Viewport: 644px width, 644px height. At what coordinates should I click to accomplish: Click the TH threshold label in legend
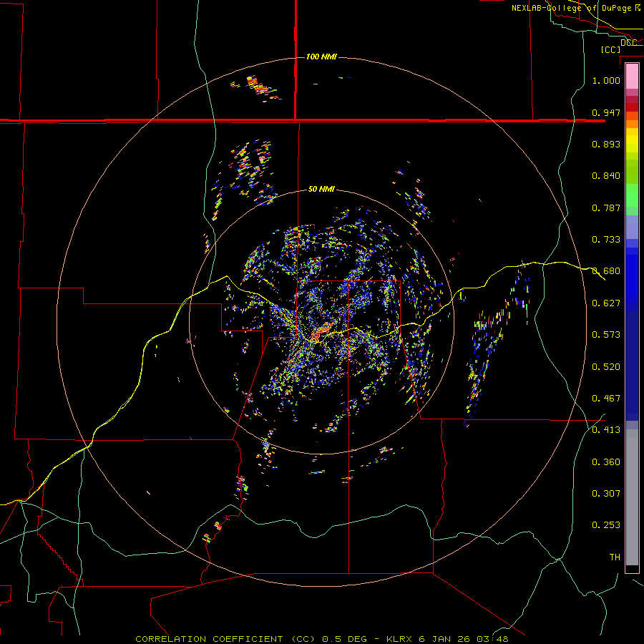(615, 557)
